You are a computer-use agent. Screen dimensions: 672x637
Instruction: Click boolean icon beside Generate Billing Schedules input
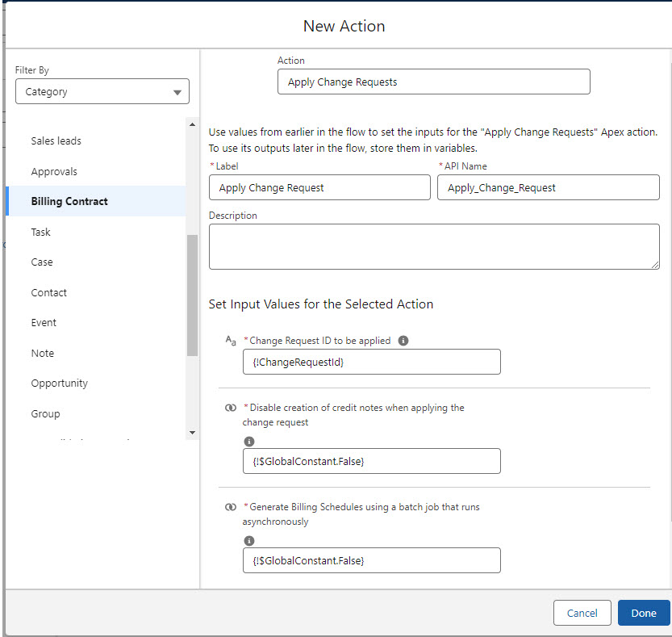[231, 507]
